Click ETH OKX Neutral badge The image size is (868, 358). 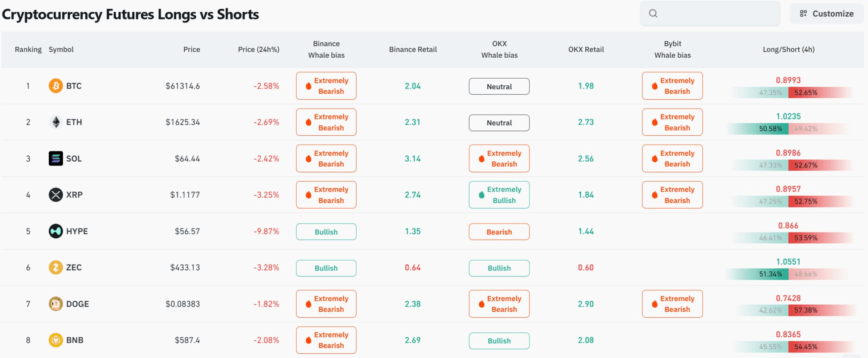[x=499, y=123]
